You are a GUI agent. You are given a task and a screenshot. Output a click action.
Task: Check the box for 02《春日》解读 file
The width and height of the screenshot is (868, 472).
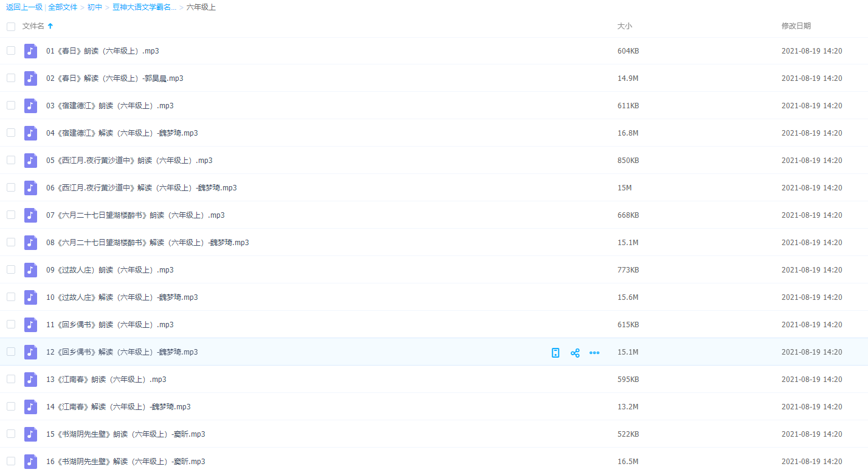(11, 78)
